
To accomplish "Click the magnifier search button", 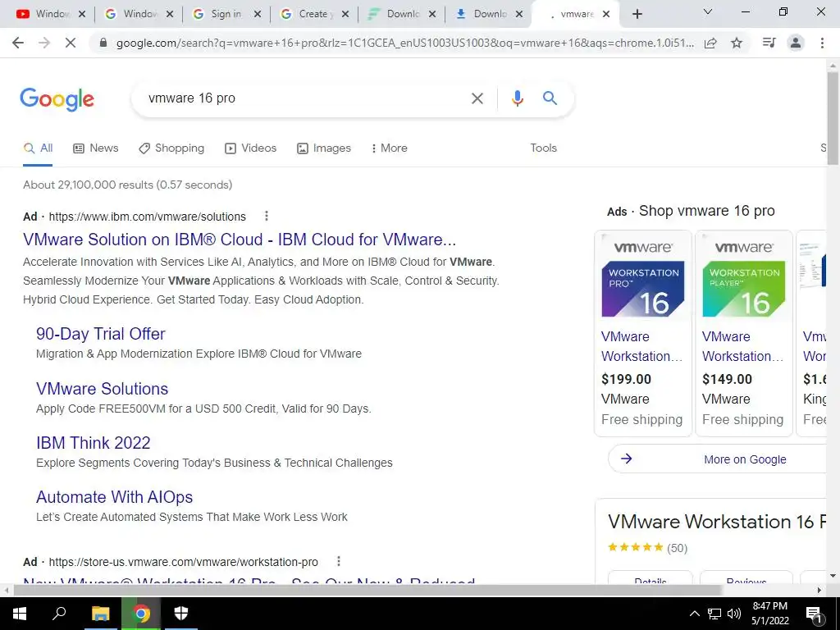I will pyautogui.click(x=550, y=98).
